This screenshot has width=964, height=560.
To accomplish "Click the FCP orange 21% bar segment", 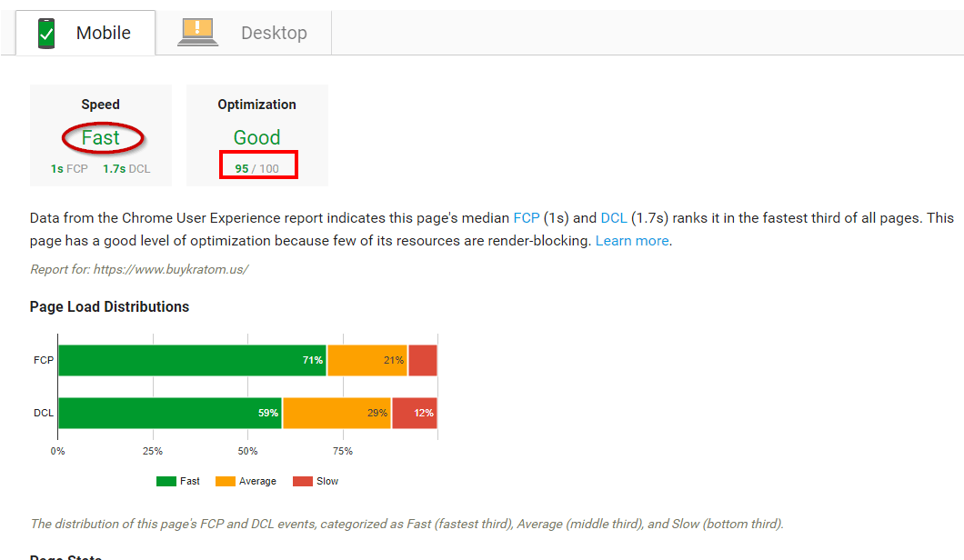I will point(367,360).
